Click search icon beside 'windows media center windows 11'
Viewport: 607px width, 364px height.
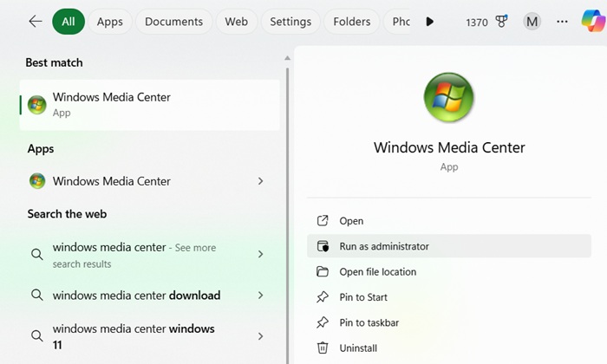click(37, 335)
